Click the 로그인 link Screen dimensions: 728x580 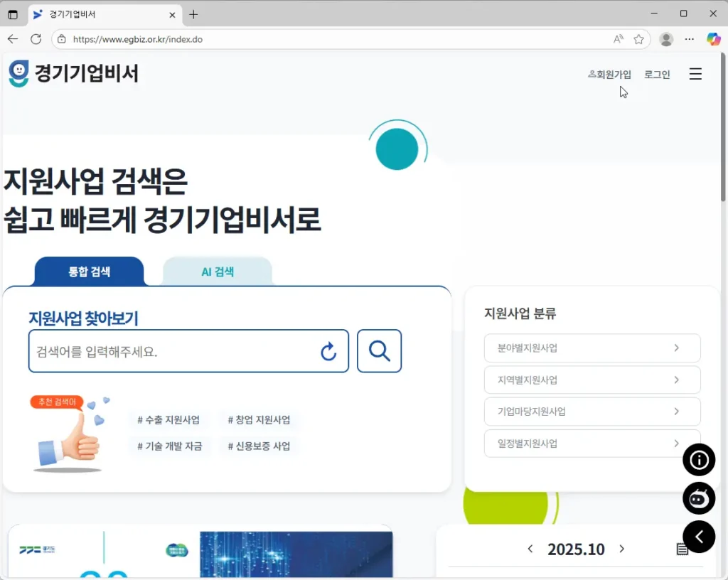tap(657, 74)
